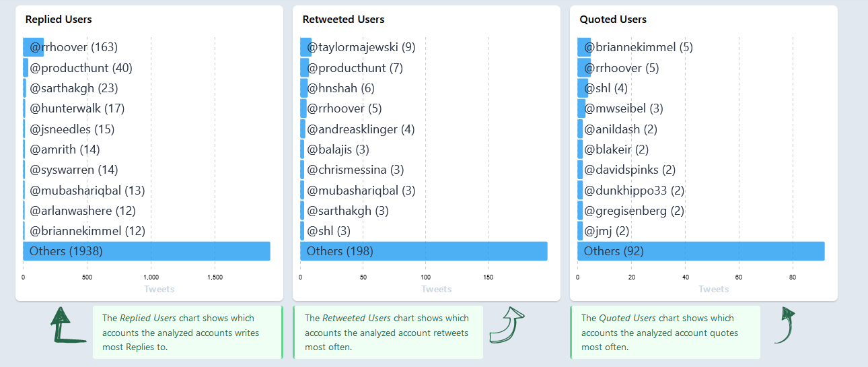This screenshot has width=868, height=367.
Task: Open the @taylormajewski (9) entry
Action: [361, 47]
